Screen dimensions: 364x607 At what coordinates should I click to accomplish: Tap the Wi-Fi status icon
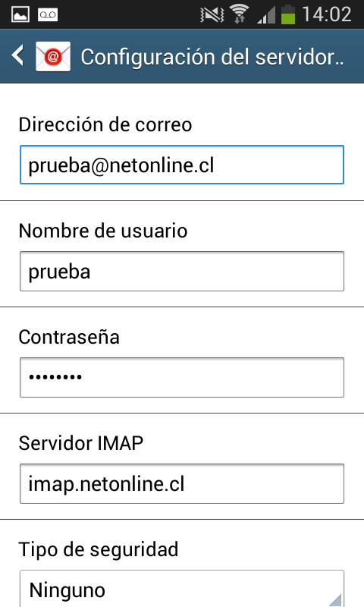239,14
